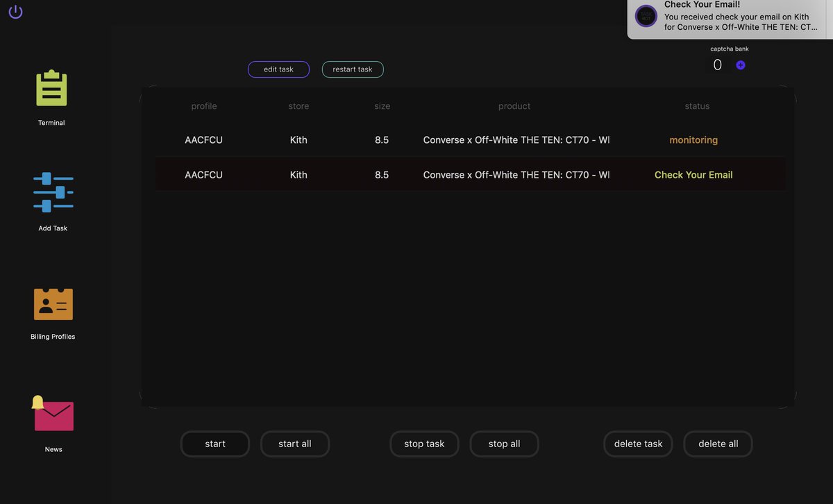Select the Terminal label in the sidebar
Image resolution: width=833 pixels, height=504 pixels.
pos(51,123)
